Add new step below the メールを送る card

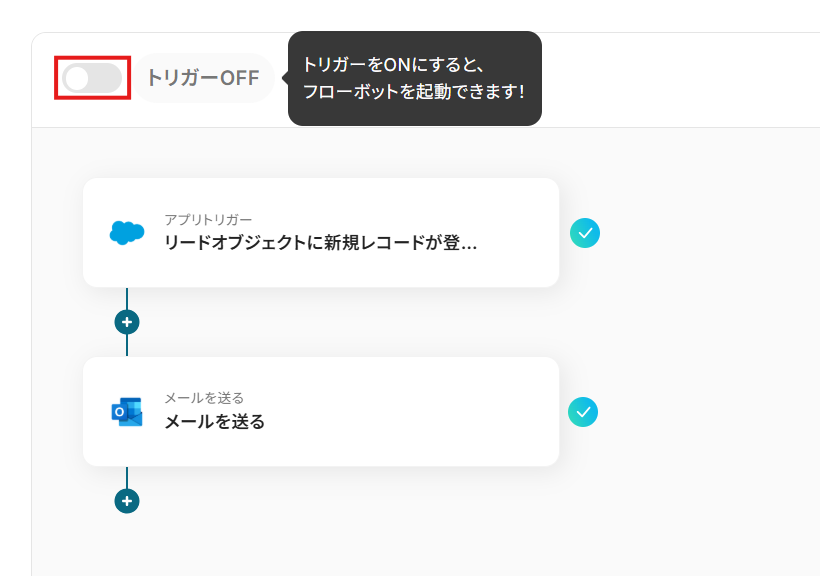[x=127, y=500]
